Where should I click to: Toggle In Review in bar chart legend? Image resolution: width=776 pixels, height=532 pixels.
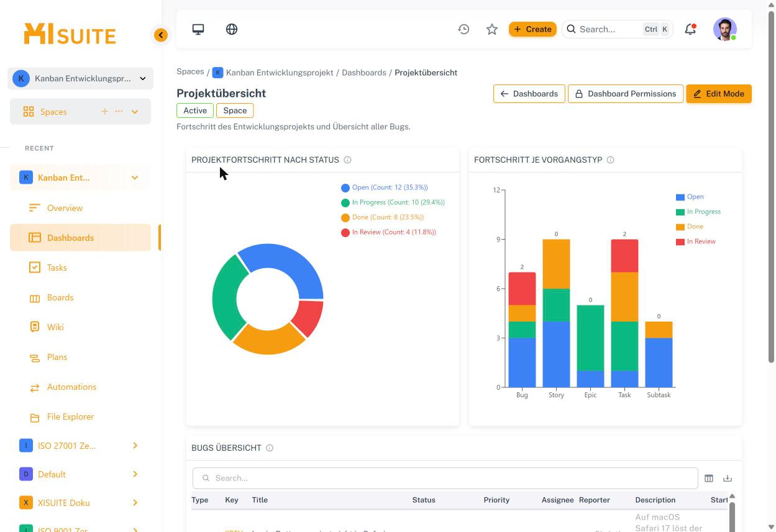(696, 241)
